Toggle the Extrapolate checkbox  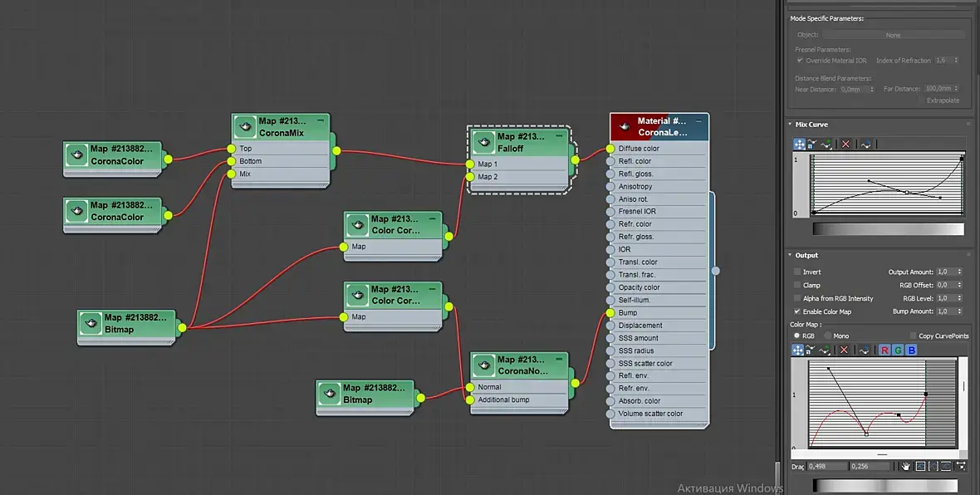pos(921,100)
